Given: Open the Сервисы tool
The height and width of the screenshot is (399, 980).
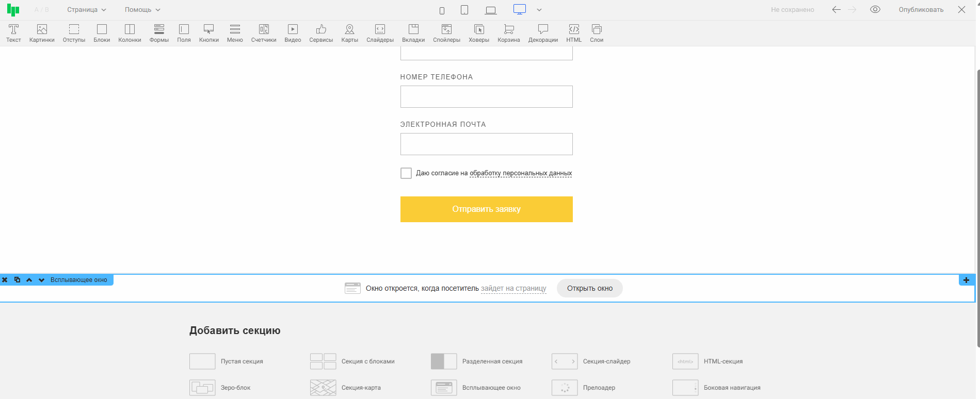Looking at the screenshot, I should [321, 33].
